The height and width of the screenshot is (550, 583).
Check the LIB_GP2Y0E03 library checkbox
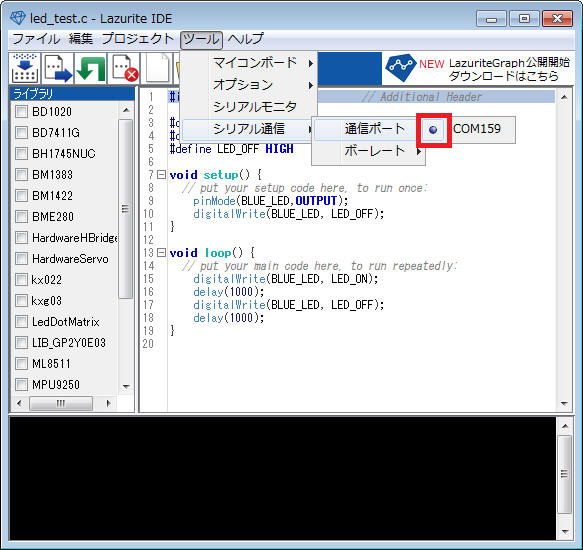[x=22, y=342]
